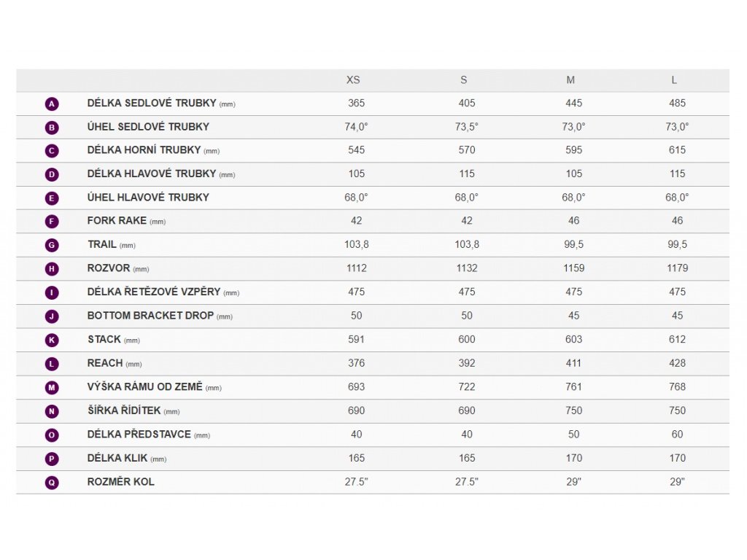Click the purple B circle icon
Image resolution: width=747 pixels, height=560 pixels.
52,128
